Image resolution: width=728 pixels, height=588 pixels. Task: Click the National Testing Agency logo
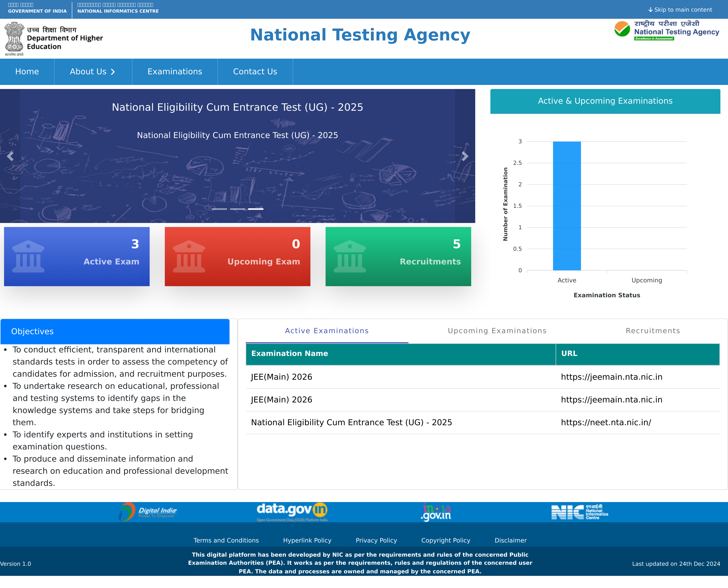point(666,31)
